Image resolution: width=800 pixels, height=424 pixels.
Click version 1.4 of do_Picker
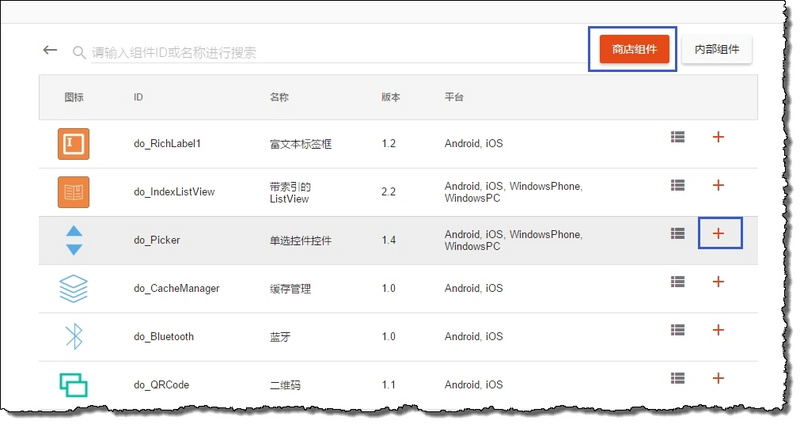coord(388,240)
